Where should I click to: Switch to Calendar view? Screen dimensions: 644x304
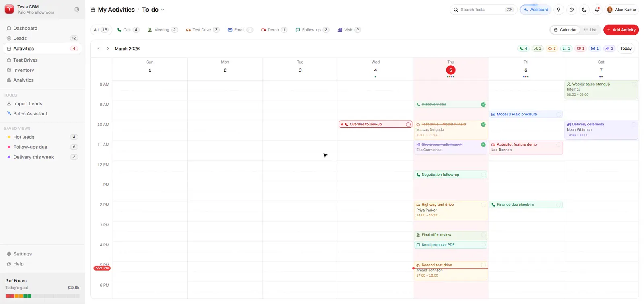tap(565, 30)
